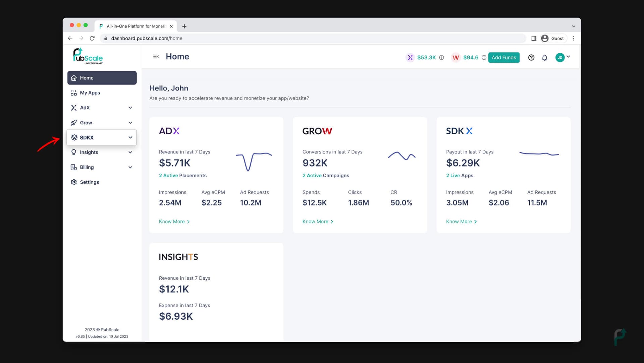
Task: Toggle the notification bell icon
Action: pos(545,57)
